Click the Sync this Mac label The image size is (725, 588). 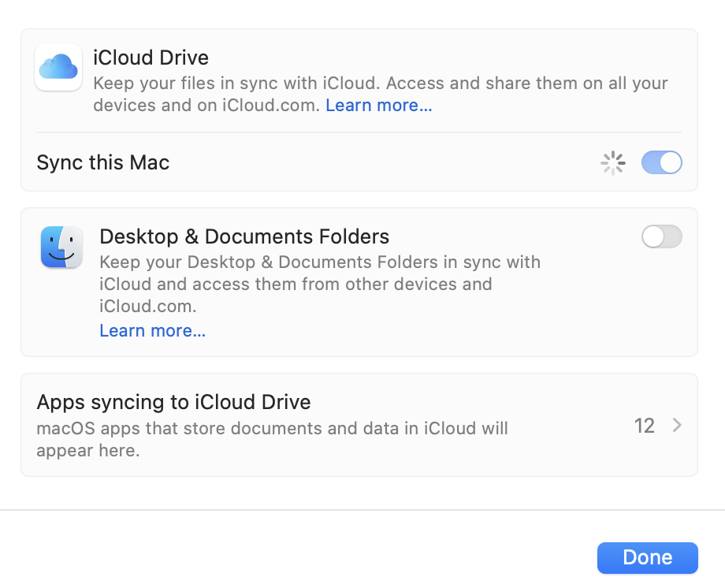(102, 163)
